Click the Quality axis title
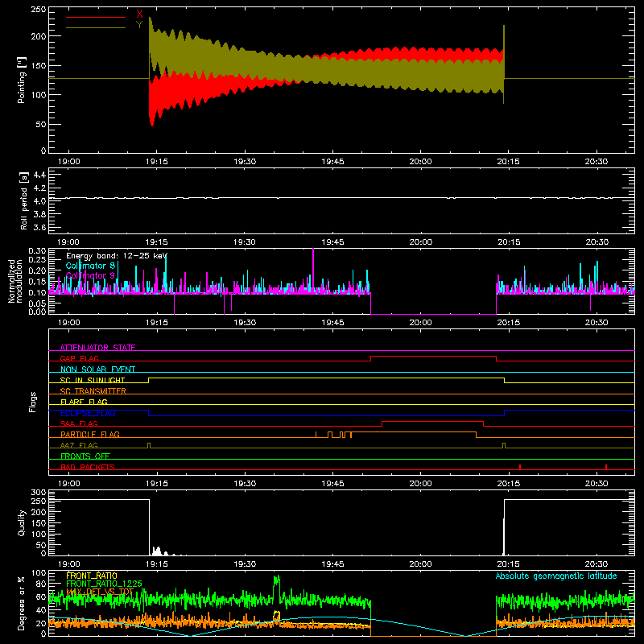 (22, 522)
